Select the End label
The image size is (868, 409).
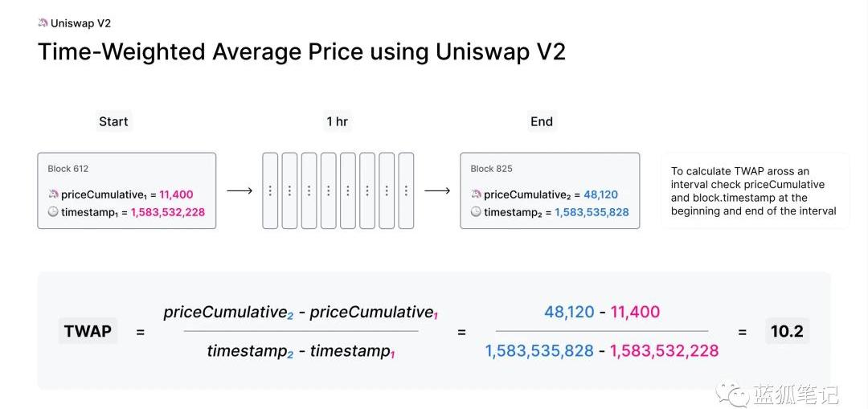point(542,121)
